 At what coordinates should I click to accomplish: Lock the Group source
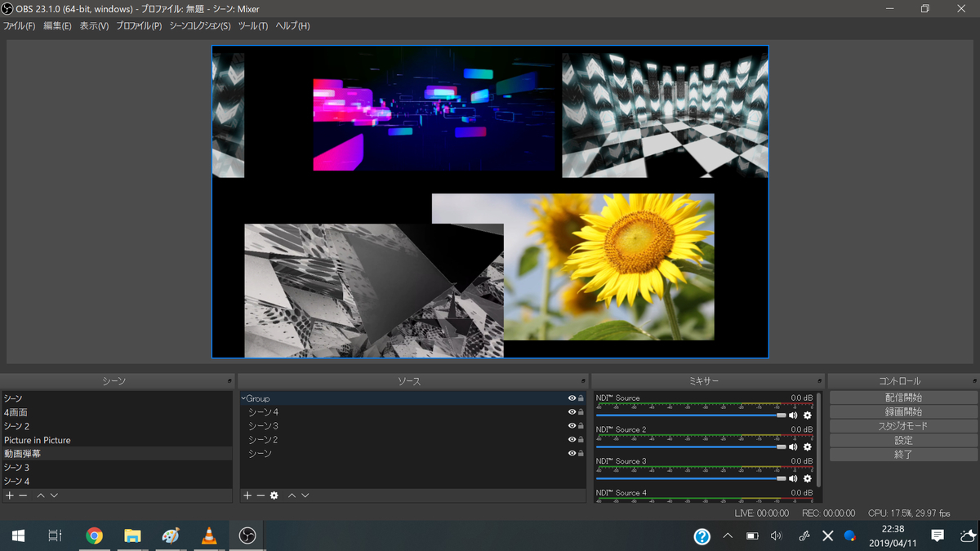click(x=581, y=398)
